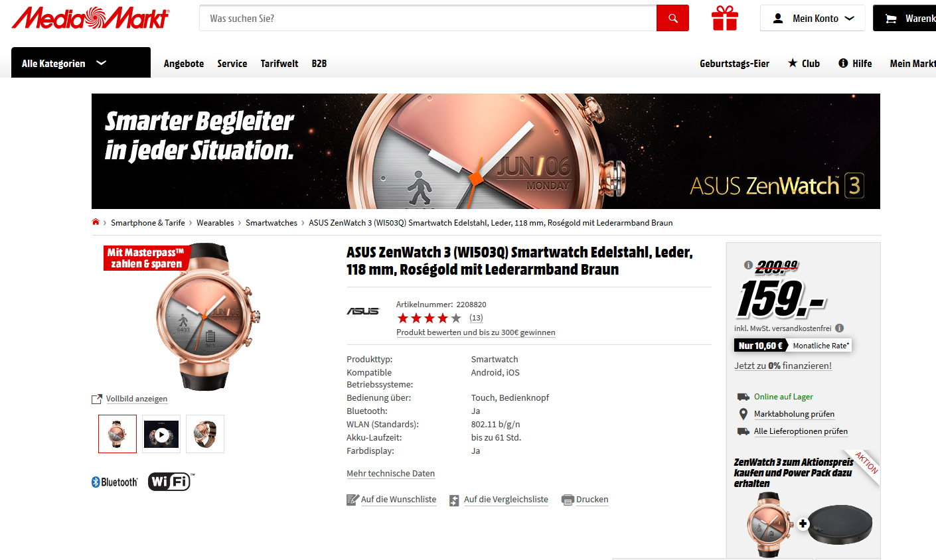The image size is (936, 560).
Task: Click Jetzt zu 0% finanzieren link
Action: (x=783, y=366)
